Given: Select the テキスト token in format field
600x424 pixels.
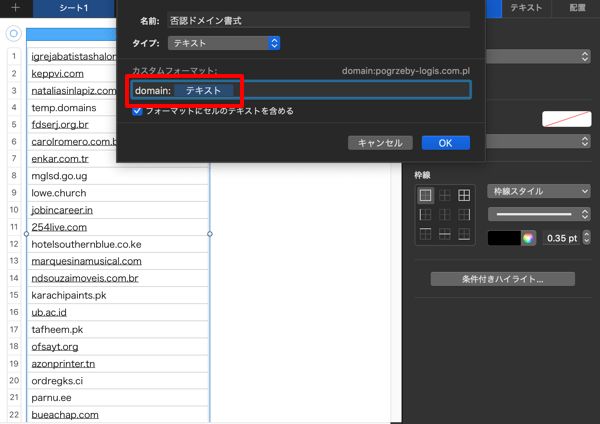Looking at the screenshot, I should pyautogui.click(x=203, y=90).
